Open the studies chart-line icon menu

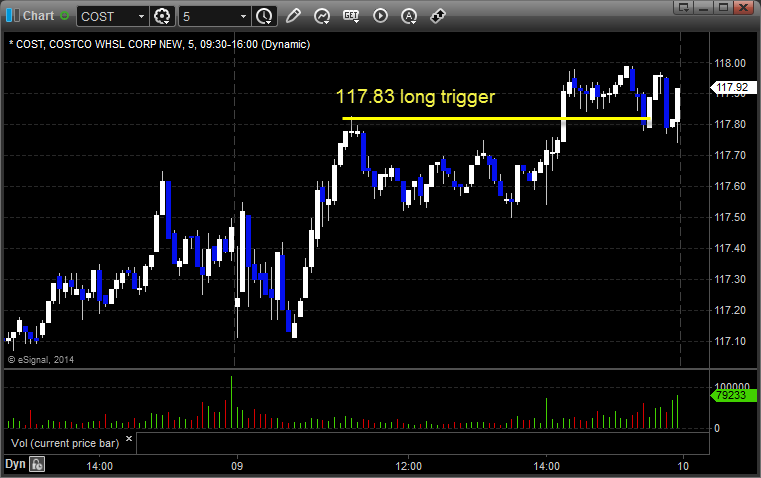click(x=322, y=16)
